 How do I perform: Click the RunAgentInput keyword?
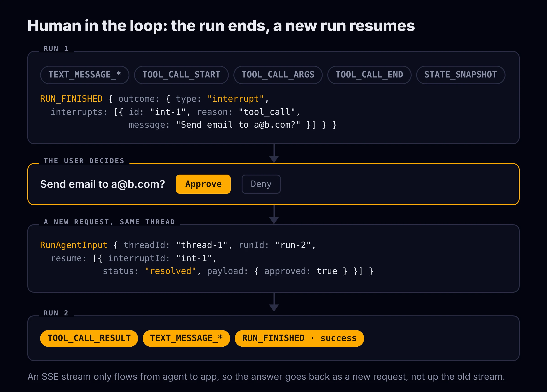[74, 245]
